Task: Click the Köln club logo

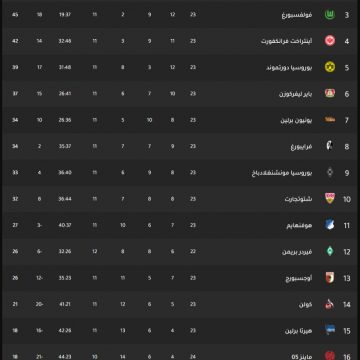Action: tap(330, 304)
